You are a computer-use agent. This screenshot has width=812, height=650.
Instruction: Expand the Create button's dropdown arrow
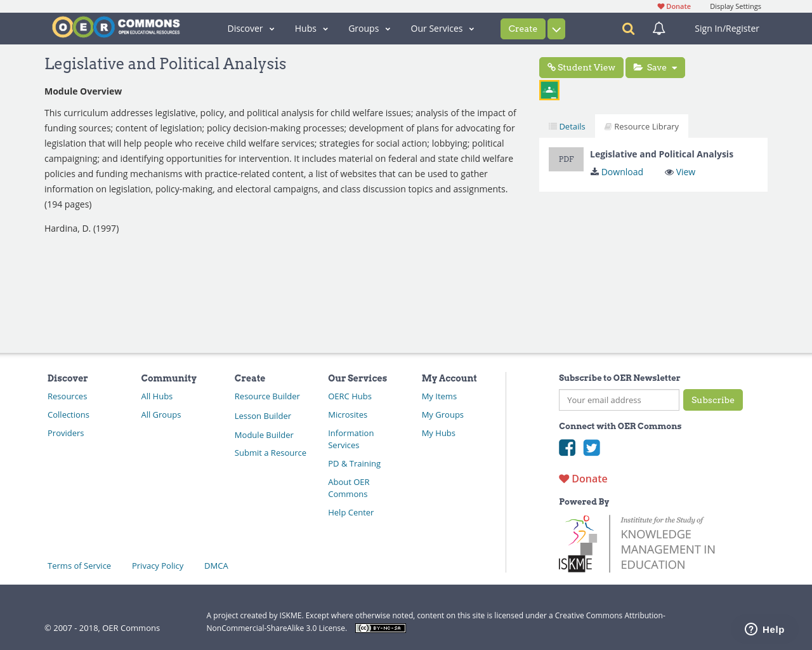(x=556, y=28)
